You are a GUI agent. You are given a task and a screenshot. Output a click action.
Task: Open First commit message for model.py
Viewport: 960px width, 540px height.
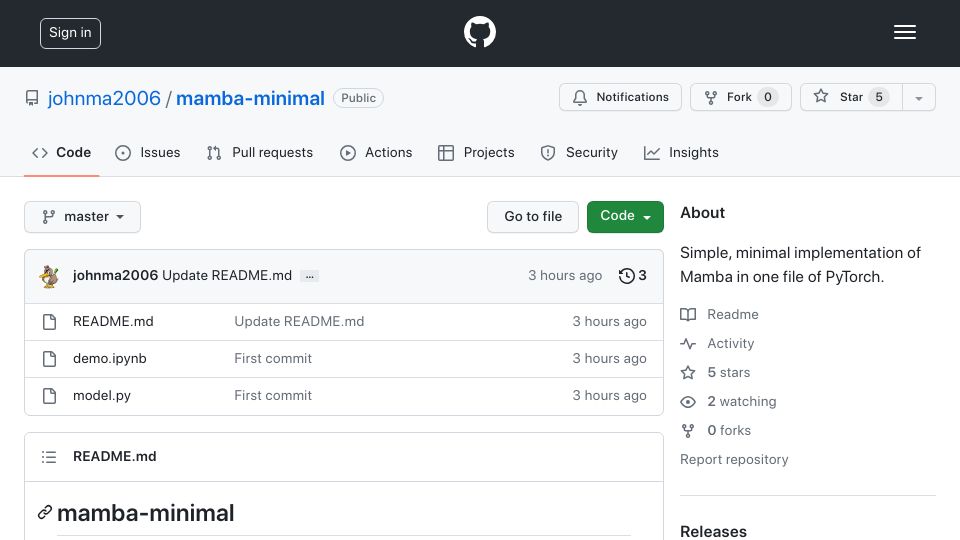273,396
